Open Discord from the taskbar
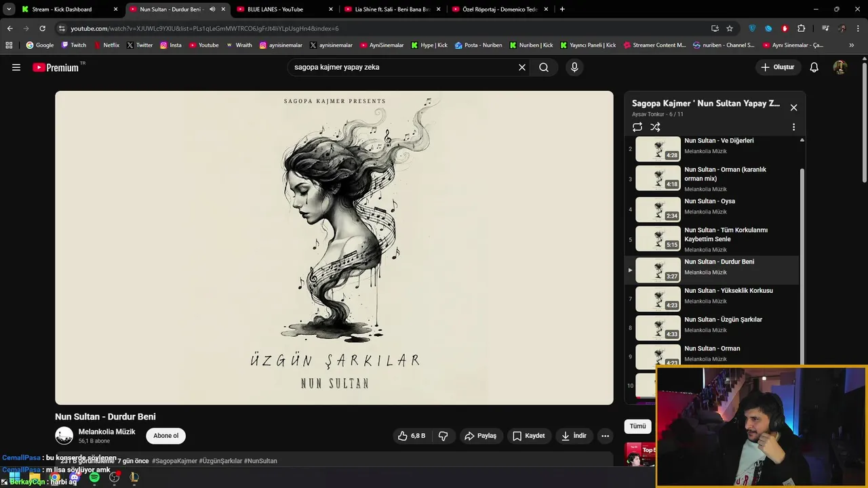868x488 pixels. point(75,477)
